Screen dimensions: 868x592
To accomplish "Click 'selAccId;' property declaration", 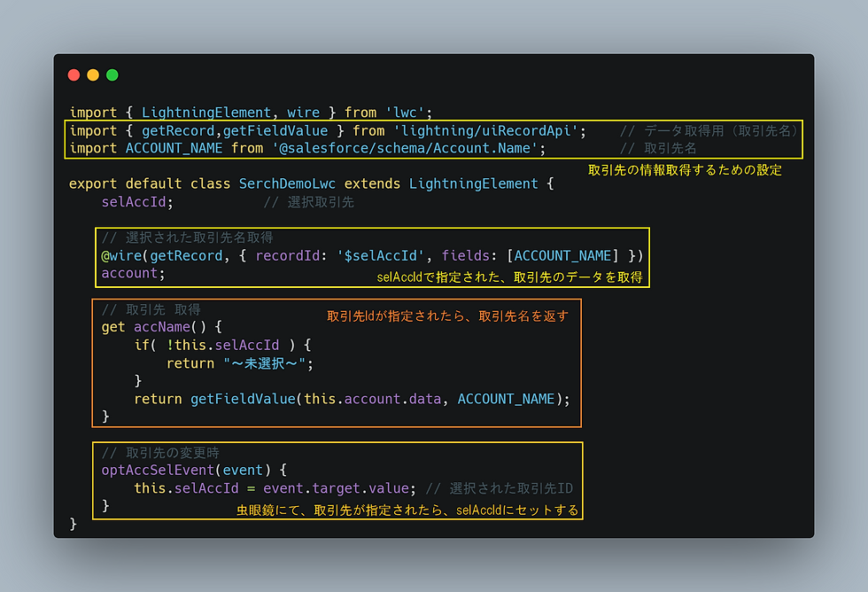I will tap(137, 202).
